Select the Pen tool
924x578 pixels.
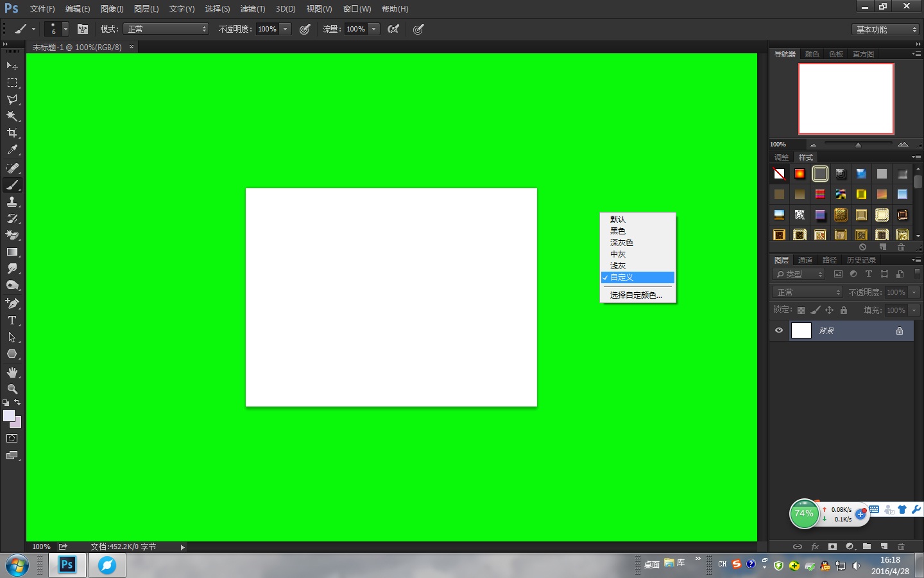click(x=12, y=303)
